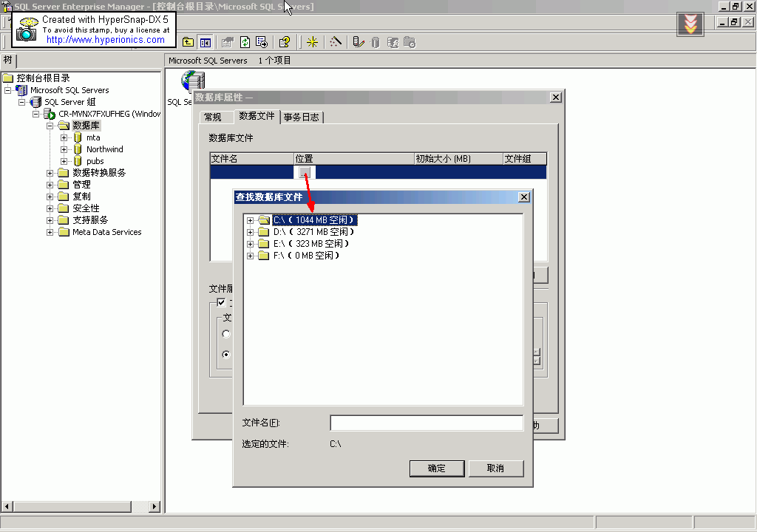Select the Northwind database icon

(78, 149)
